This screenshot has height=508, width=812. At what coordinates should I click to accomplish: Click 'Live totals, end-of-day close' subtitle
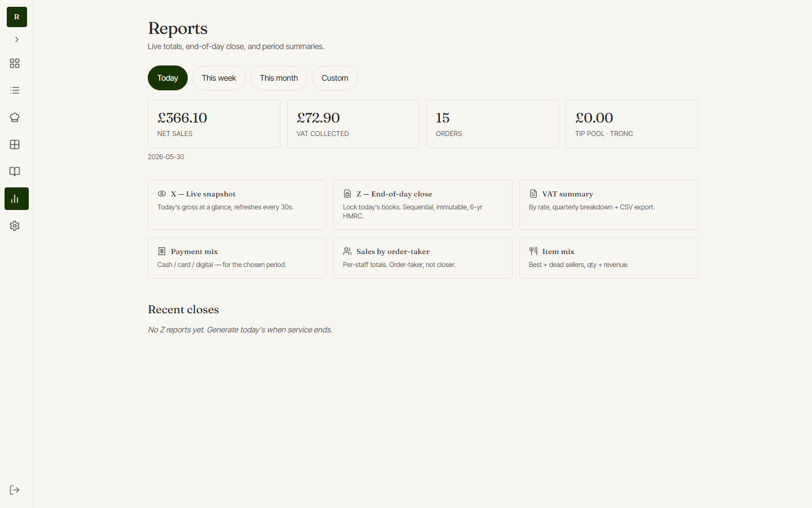(236, 46)
